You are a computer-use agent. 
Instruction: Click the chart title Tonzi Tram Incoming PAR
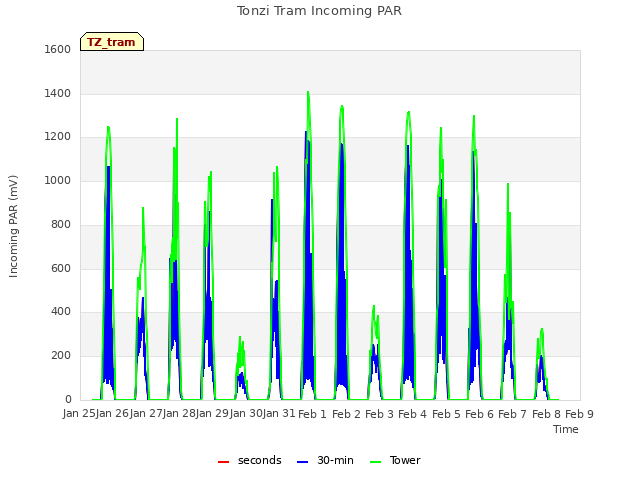click(319, 11)
